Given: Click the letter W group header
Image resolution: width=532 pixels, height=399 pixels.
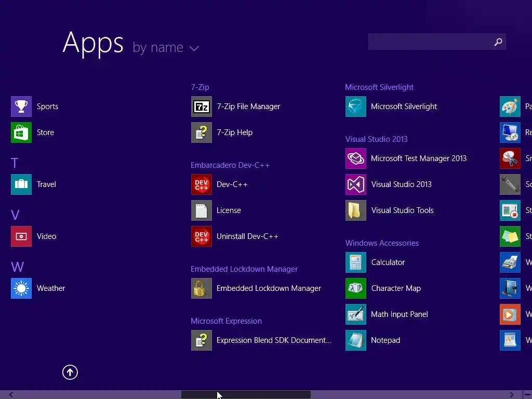Looking at the screenshot, I should pyautogui.click(x=17, y=267).
